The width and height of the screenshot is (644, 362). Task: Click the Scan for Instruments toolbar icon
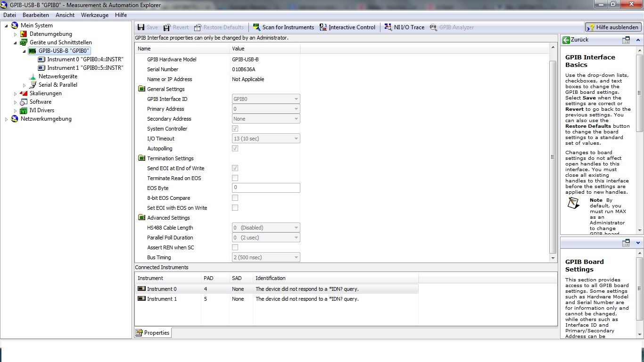point(256,27)
